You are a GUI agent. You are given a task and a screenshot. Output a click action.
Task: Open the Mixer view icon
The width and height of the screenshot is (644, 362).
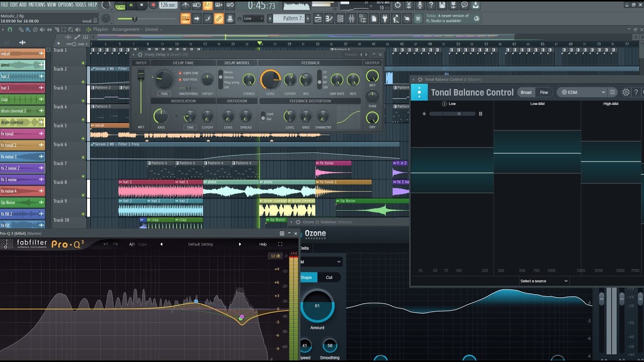pos(352,19)
